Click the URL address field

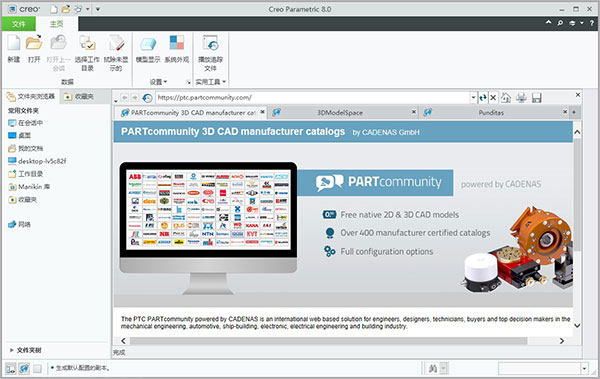click(313, 98)
